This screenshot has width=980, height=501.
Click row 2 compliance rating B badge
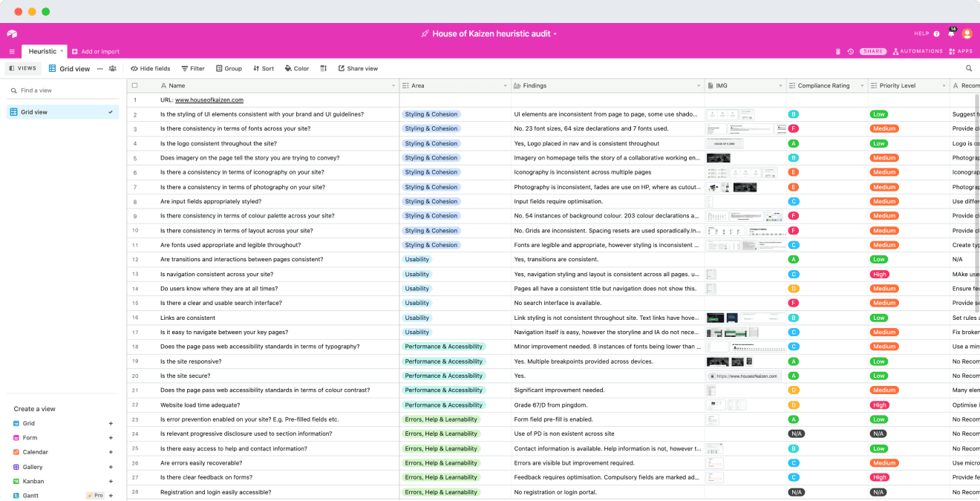click(x=794, y=114)
